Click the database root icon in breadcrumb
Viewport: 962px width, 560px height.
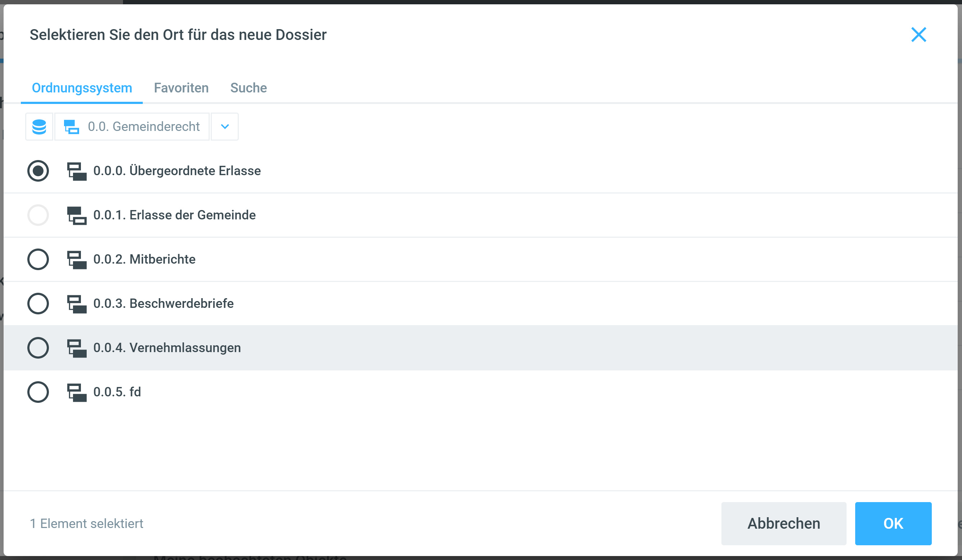coord(39,127)
